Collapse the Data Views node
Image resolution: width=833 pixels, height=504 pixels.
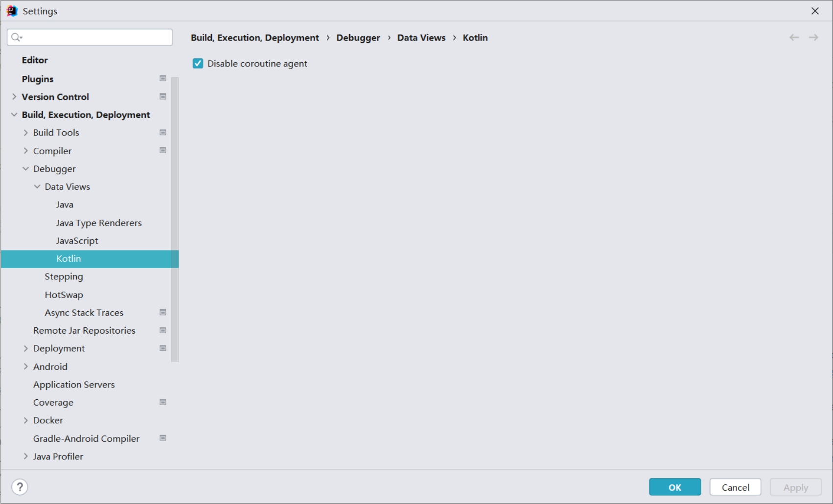tap(37, 186)
